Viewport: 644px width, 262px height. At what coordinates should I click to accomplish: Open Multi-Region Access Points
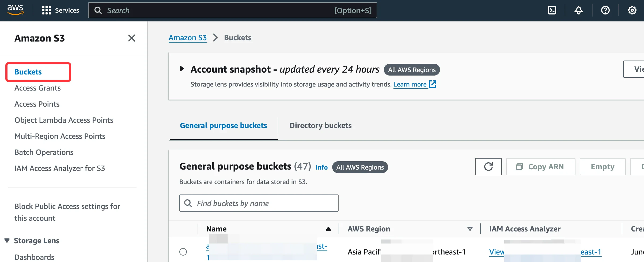(60, 136)
